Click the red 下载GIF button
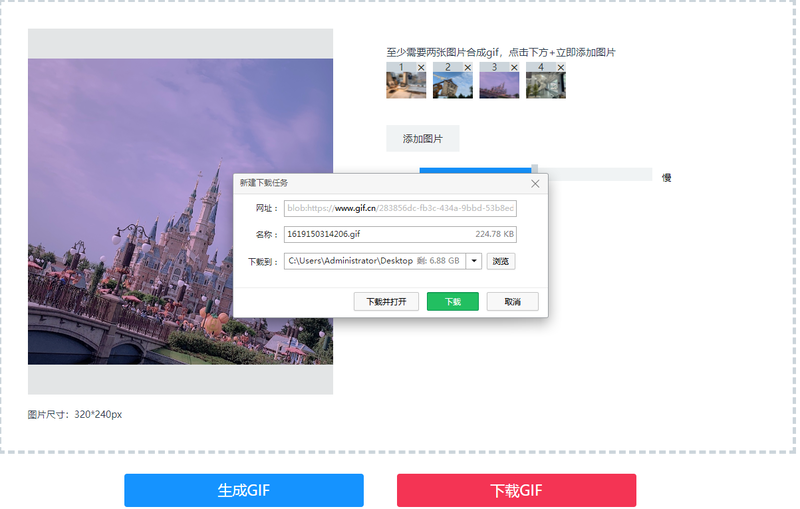The height and width of the screenshot is (509, 800). [x=516, y=490]
